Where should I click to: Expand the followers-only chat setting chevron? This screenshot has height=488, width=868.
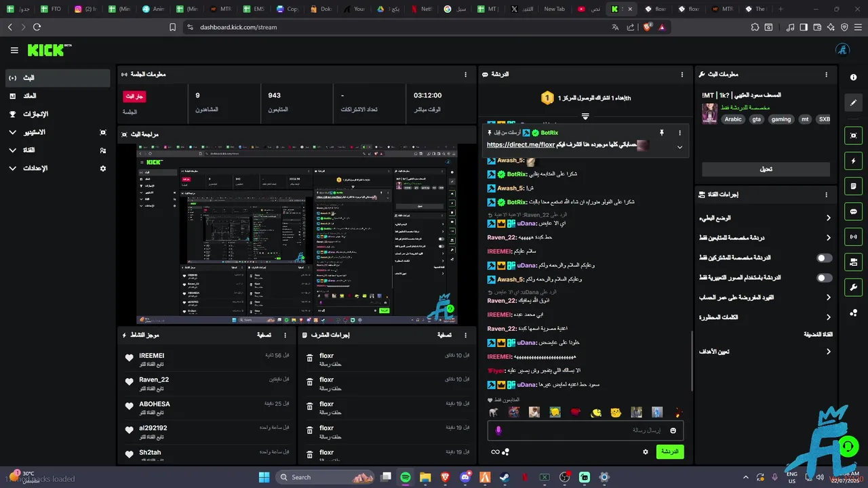828,238
